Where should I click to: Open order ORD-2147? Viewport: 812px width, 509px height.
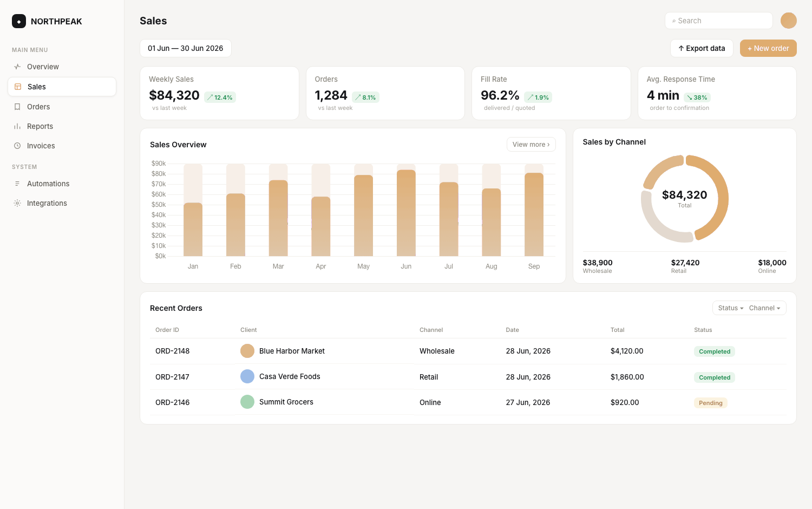172,377
